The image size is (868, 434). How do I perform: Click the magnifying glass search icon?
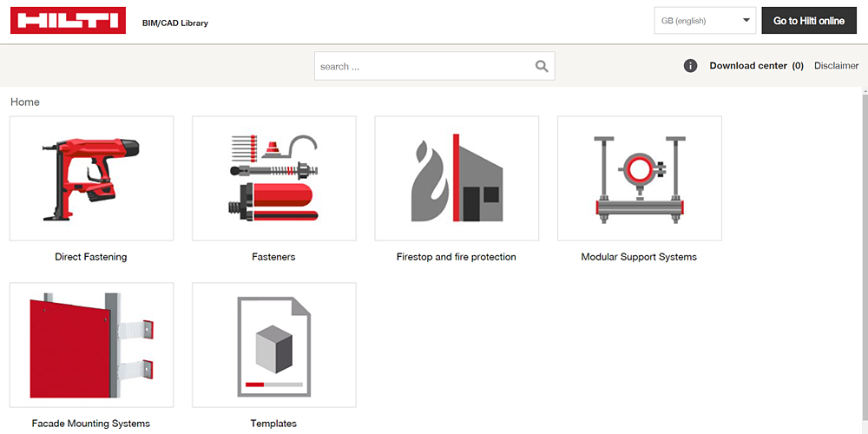click(x=542, y=66)
